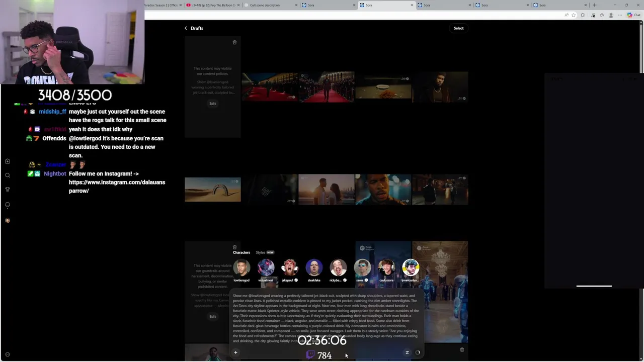Select the jmaricurlyo character avatar
The width and height of the screenshot is (644, 362).
411,268
